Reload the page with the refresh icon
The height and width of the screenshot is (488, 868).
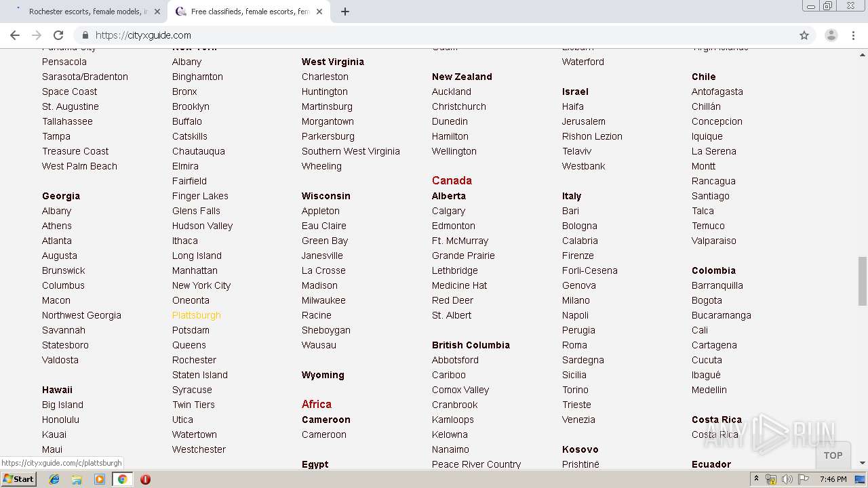click(x=58, y=35)
